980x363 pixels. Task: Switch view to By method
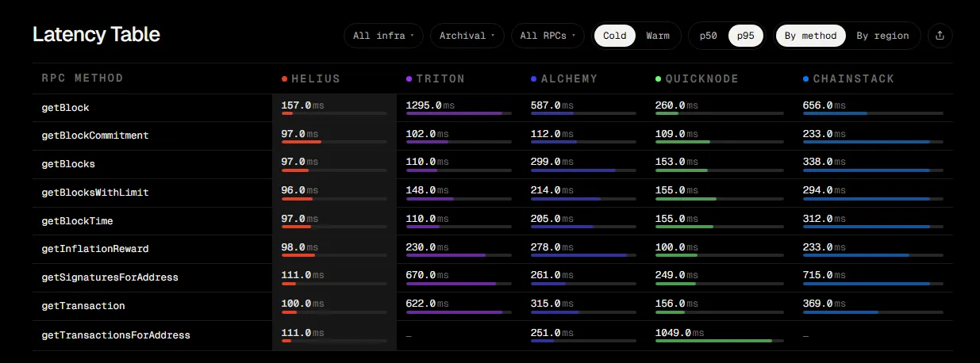click(x=810, y=36)
